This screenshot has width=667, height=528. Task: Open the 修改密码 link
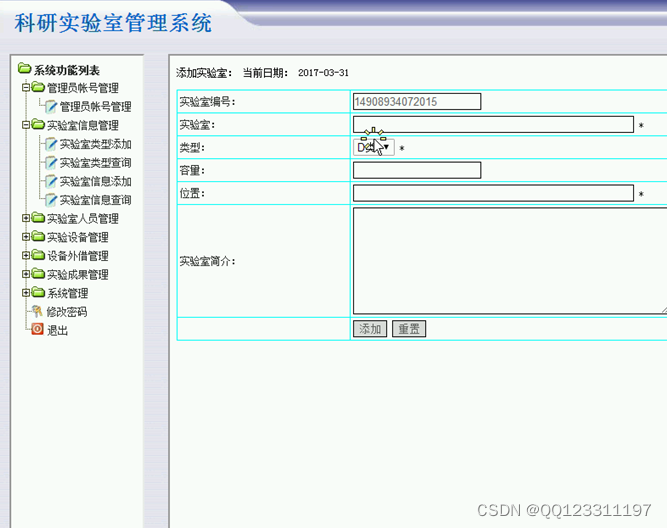[67, 312]
